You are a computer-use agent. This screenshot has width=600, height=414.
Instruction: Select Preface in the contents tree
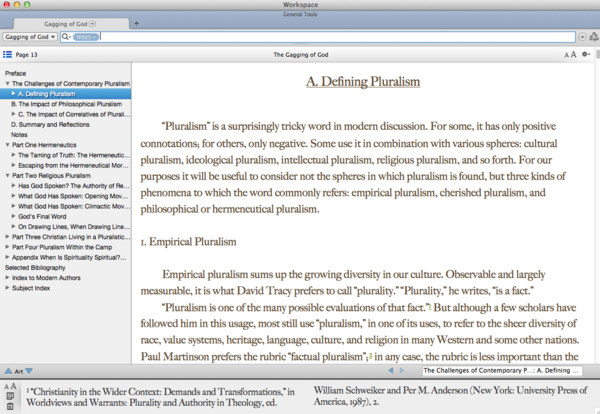coord(16,73)
